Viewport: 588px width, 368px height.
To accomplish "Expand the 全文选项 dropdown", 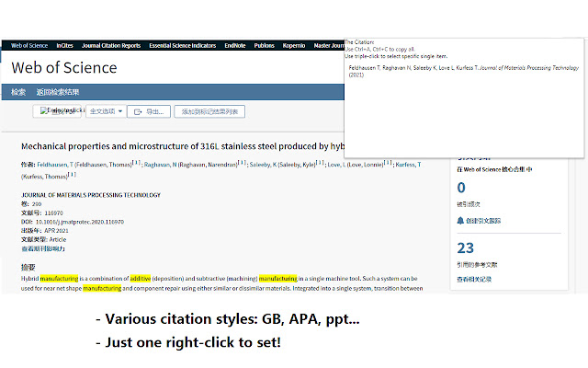I will point(107,111).
